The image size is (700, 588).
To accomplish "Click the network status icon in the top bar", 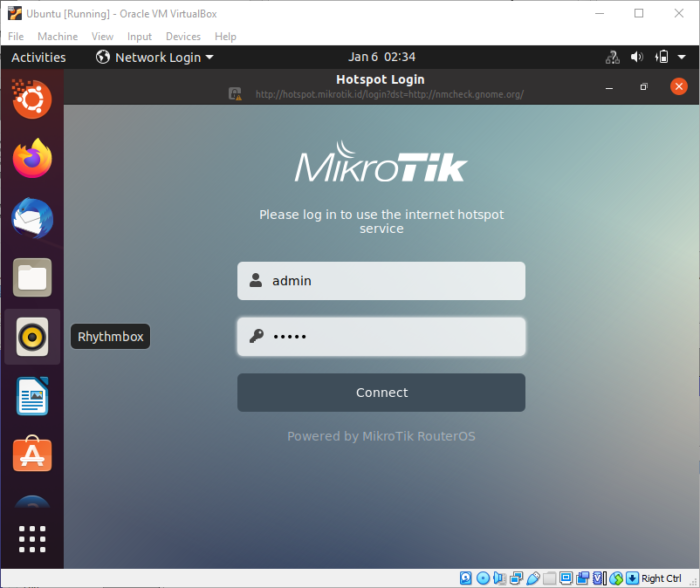I will [x=612, y=57].
